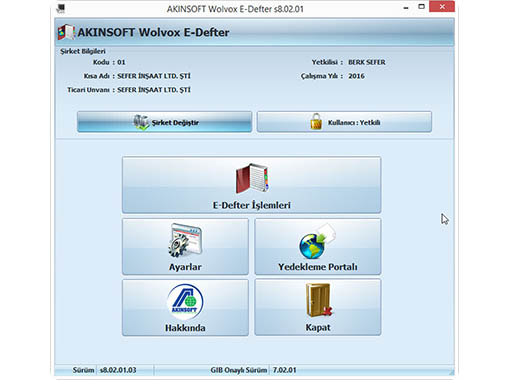The image size is (510, 380).
Task: Click the Kullanıcı : Yetkili button
Action: tap(344, 122)
